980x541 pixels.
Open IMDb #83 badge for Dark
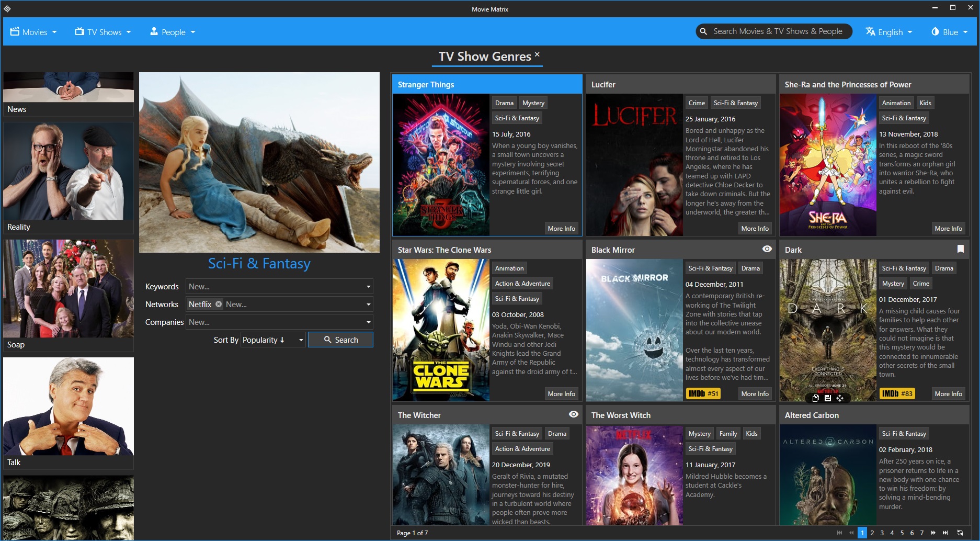897,393
